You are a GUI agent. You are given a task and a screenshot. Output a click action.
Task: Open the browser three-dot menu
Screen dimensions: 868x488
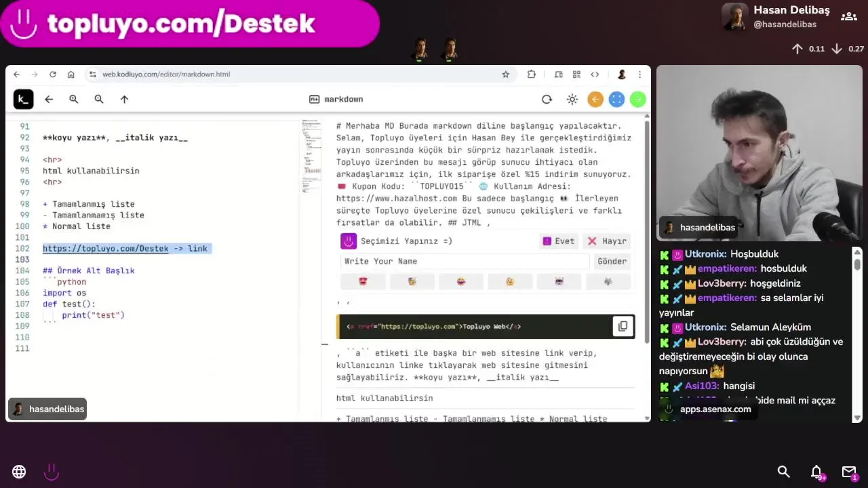click(x=639, y=75)
